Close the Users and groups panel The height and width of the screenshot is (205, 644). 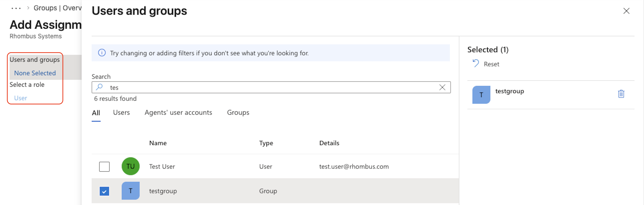pos(626,11)
